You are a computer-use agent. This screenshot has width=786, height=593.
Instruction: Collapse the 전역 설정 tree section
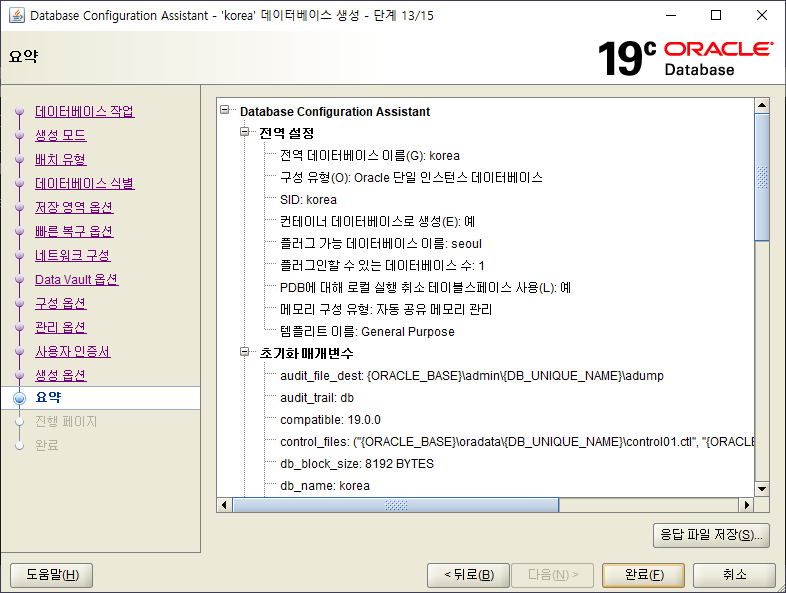(245, 131)
